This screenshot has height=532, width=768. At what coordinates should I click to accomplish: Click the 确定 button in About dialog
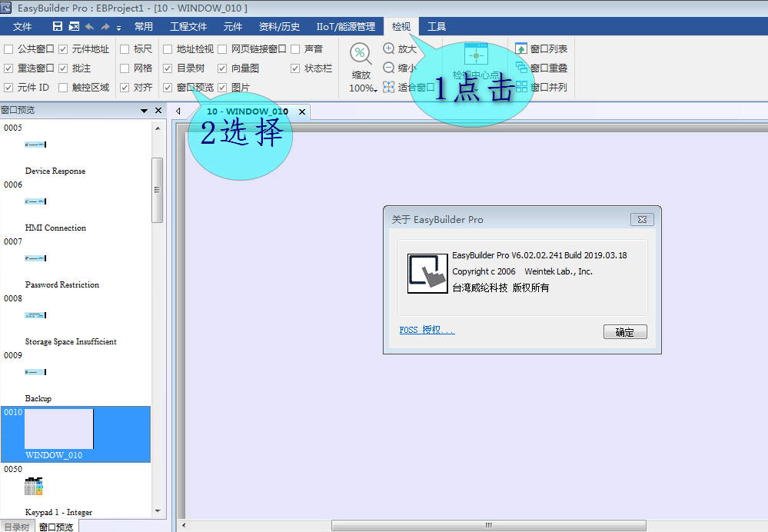(x=625, y=332)
